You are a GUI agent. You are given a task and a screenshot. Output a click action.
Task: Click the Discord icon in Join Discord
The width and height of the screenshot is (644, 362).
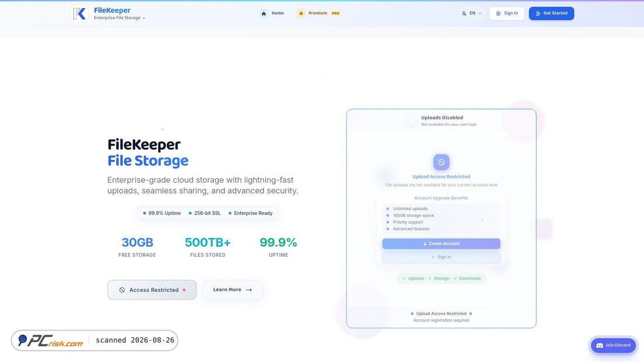[x=600, y=346]
